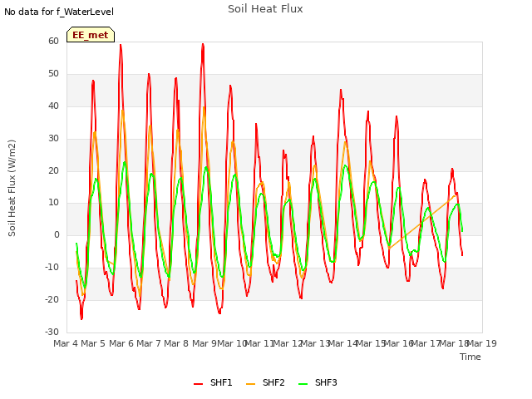Click the Mar 6 x-axis tick label
The image size is (532, 399).
(121, 343)
